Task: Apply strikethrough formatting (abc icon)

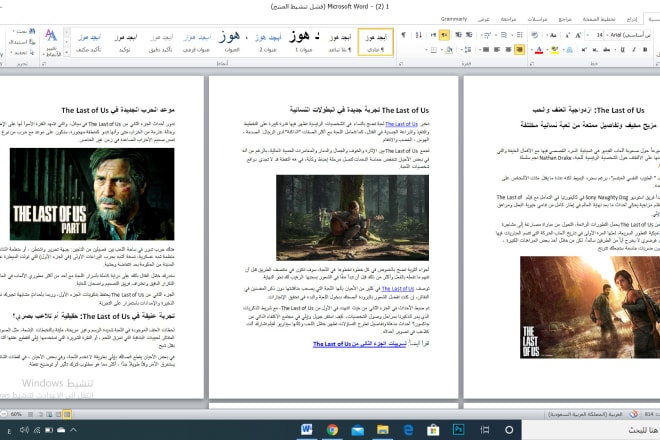Action: [x=607, y=50]
